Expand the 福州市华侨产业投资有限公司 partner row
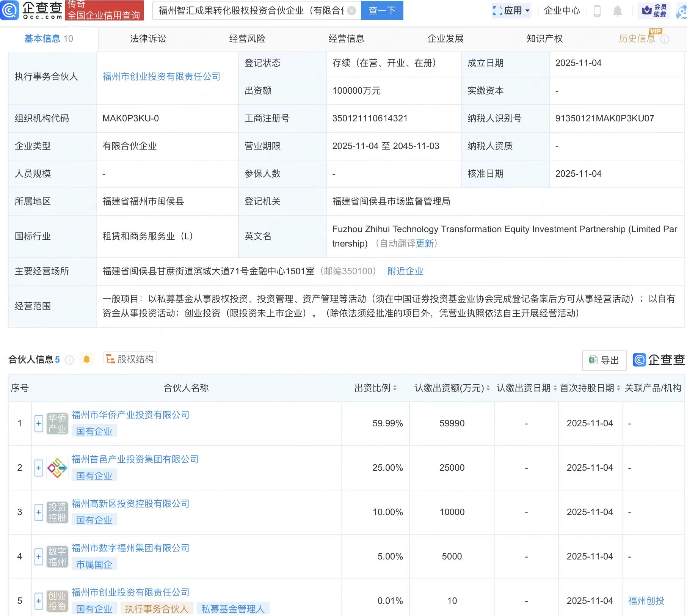Screen dimensions: 687x616 pyautogui.click(x=38, y=424)
